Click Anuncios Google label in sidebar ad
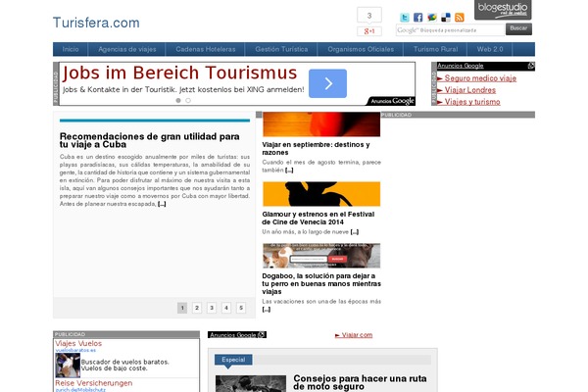 461,66
